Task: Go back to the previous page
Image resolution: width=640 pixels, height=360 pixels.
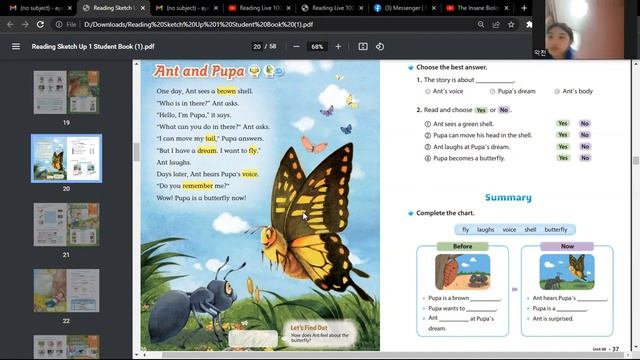Action: click(10, 24)
